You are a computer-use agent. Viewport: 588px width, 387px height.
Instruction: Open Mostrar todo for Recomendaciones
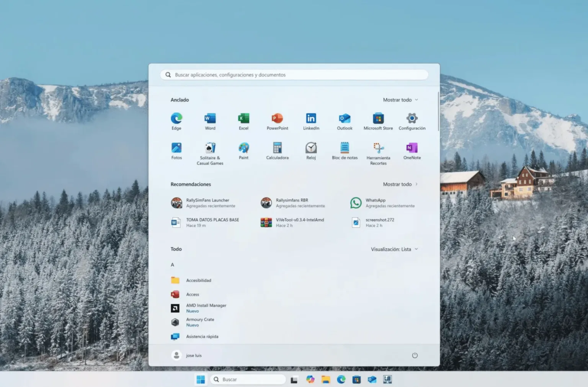pos(400,184)
